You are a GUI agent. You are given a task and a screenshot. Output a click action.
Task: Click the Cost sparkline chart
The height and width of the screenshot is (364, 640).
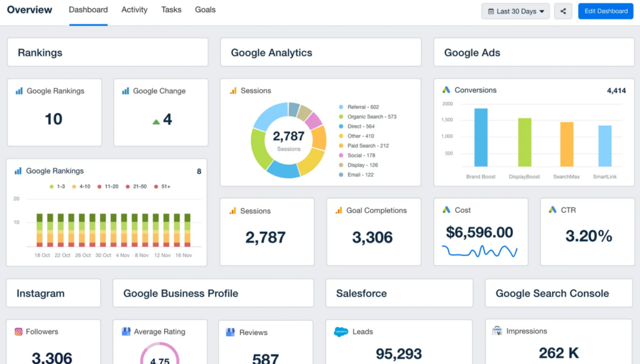tap(479, 251)
